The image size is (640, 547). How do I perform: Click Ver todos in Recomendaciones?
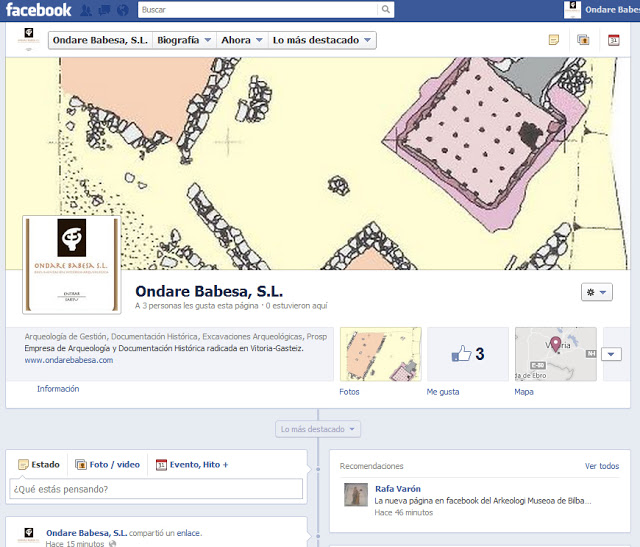point(601,466)
